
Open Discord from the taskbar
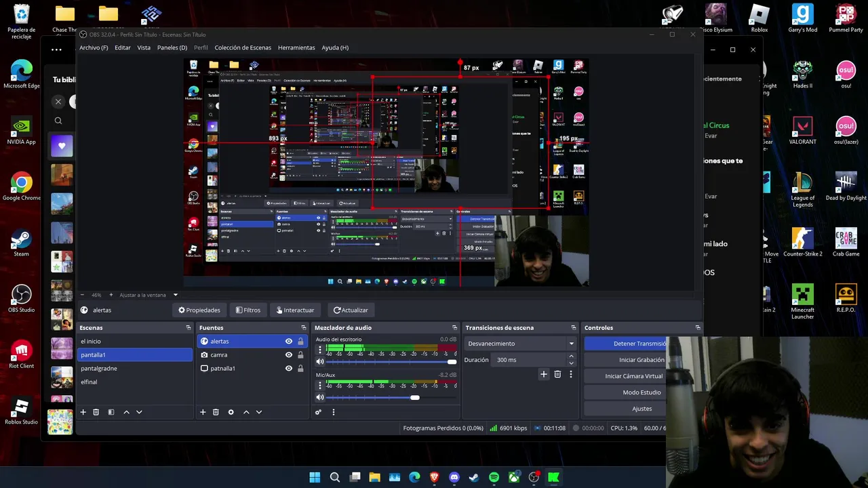(454, 477)
